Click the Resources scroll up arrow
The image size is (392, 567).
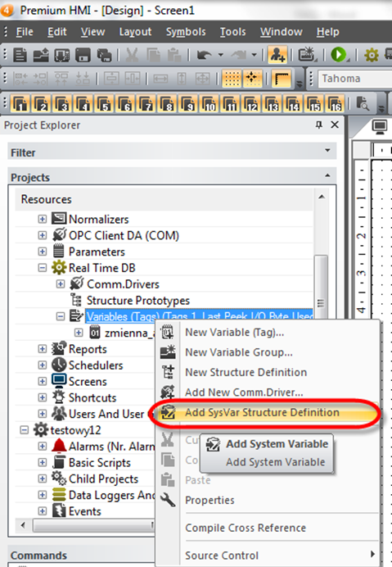pos(322,197)
